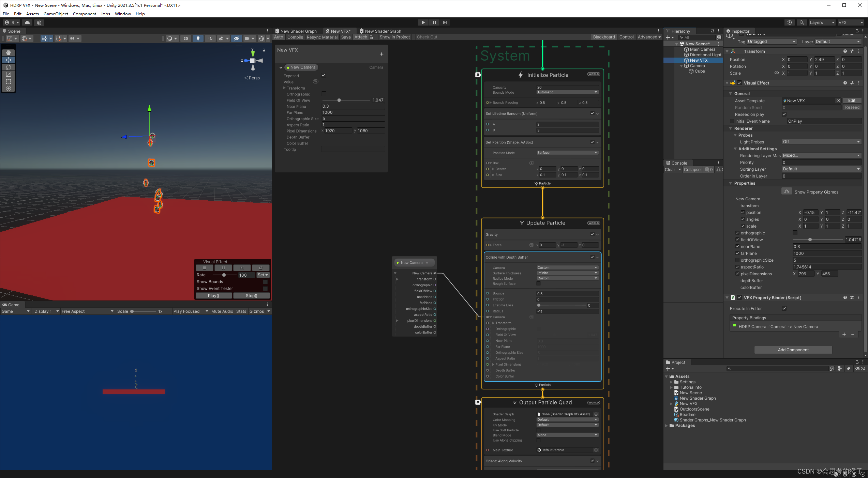Toggle scene audio with the speaker icon
The width and height of the screenshot is (868, 478).
tap(210, 38)
